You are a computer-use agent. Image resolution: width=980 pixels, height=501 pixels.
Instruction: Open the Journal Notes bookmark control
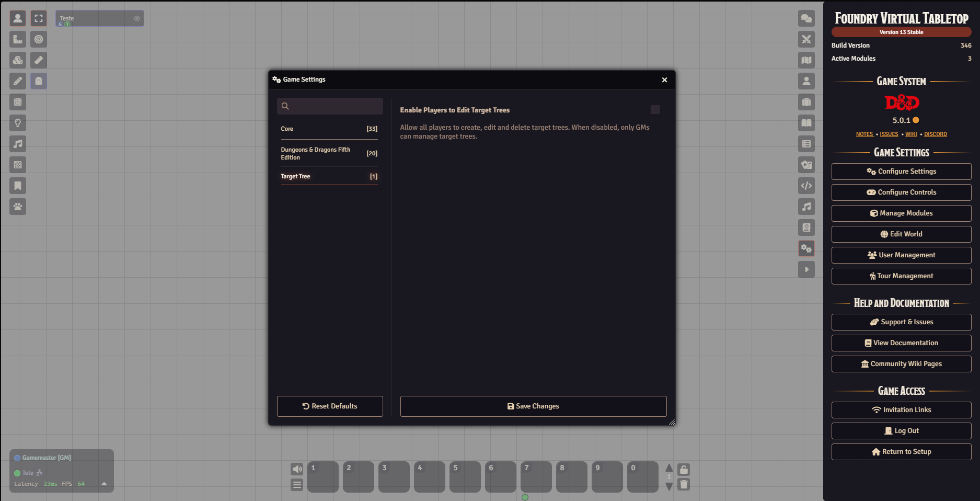coord(18,186)
